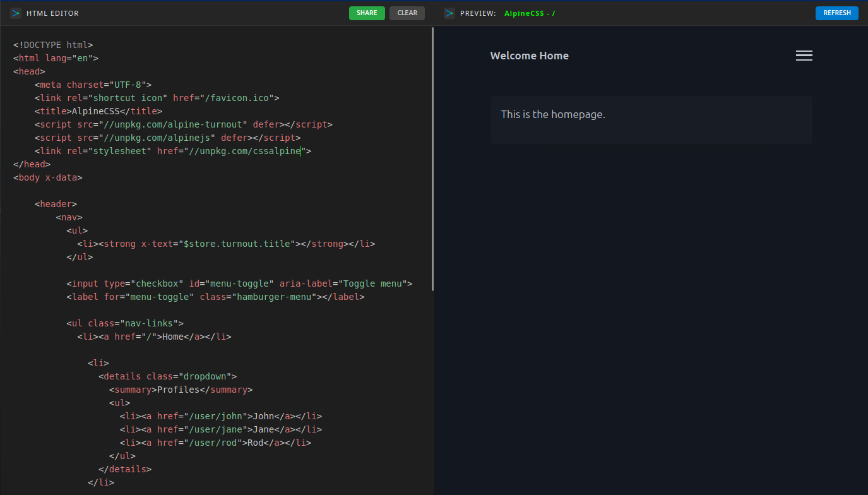Click the summary Profiles line in the code
This screenshot has height=495, width=868.
click(180, 390)
